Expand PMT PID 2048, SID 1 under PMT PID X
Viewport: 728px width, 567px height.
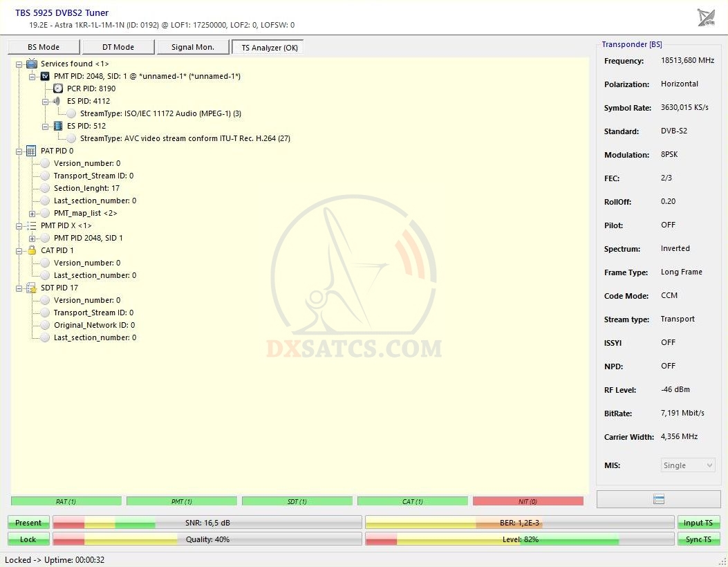(32, 238)
